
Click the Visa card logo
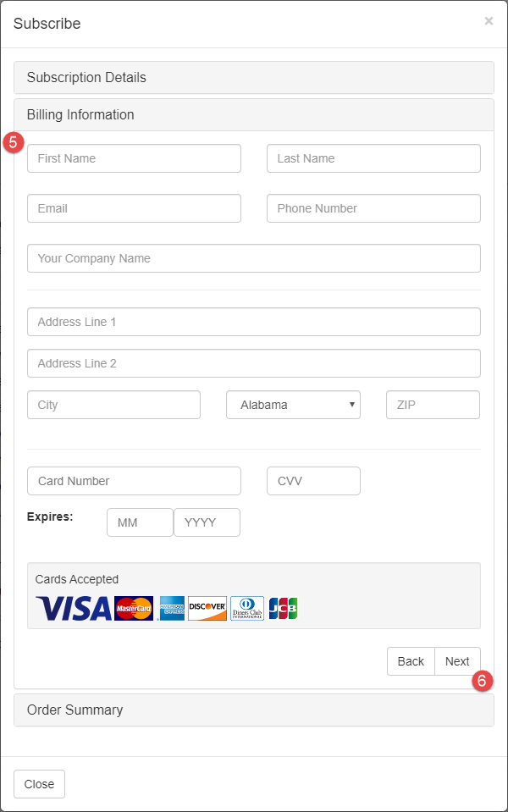click(74, 608)
